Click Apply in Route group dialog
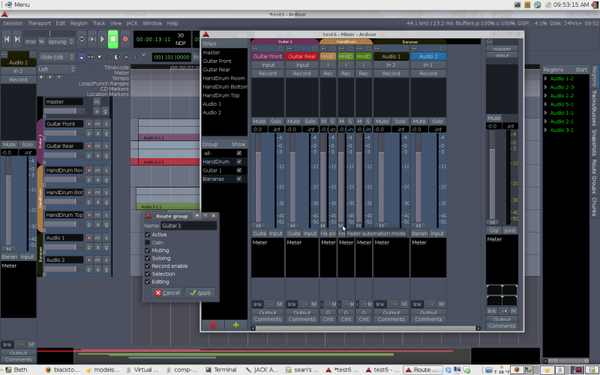Screen dimensions: 600x375 [x=201, y=293]
